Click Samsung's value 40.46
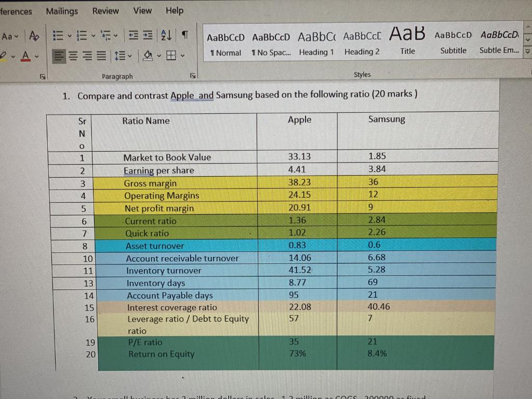Viewport: 532px width, 399px height. (x=379, y=307)
